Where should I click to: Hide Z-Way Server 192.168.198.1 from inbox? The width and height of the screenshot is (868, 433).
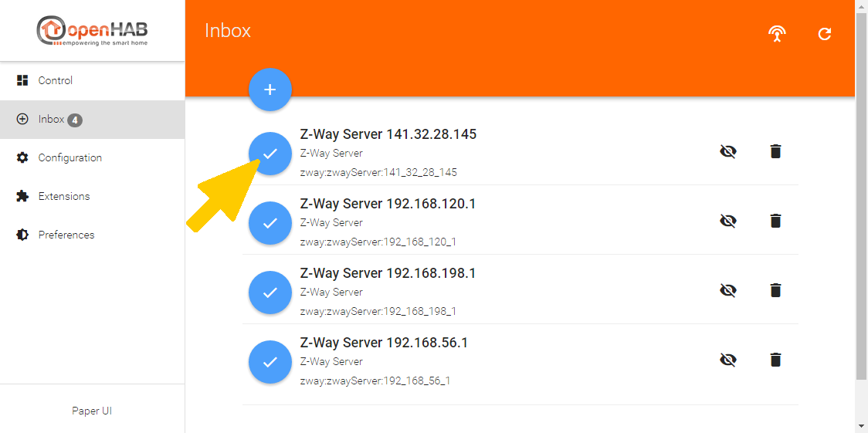pos(727,290)
